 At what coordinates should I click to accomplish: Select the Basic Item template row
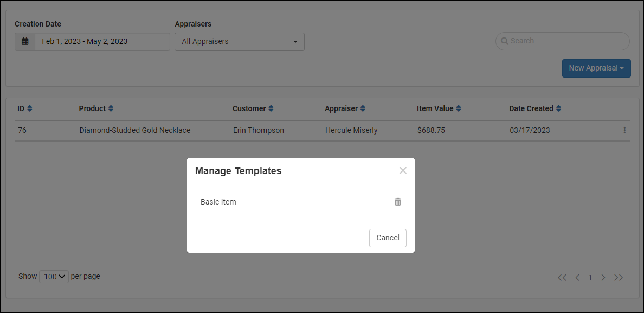[301, 202]
